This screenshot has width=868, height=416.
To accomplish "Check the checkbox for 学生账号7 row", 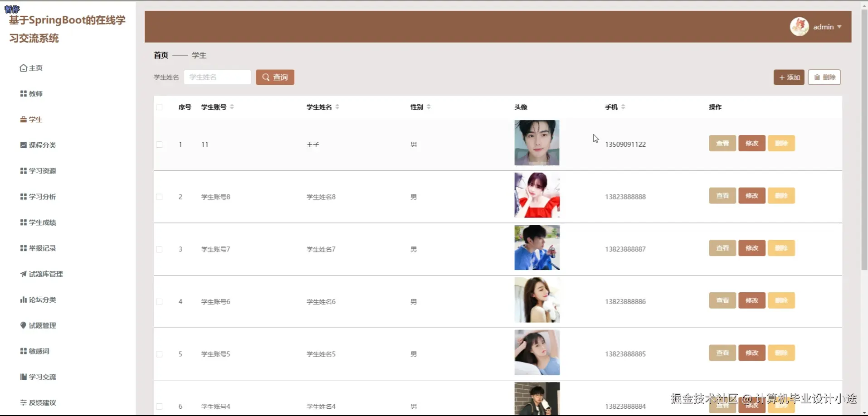I will [x=159, y=249].
